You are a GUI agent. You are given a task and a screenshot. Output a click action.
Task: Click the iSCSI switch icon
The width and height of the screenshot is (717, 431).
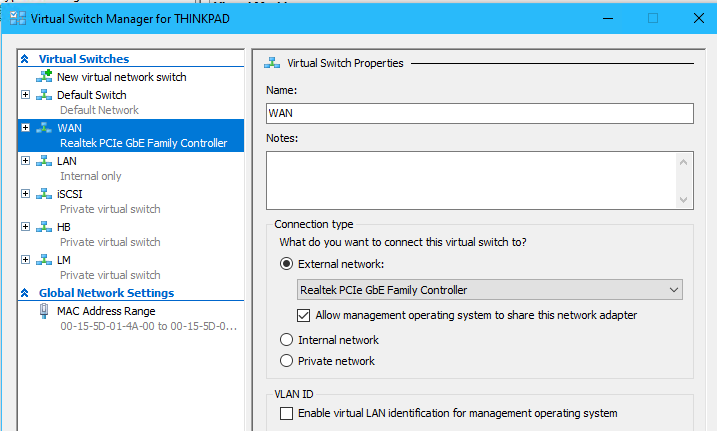click(44, 194)
